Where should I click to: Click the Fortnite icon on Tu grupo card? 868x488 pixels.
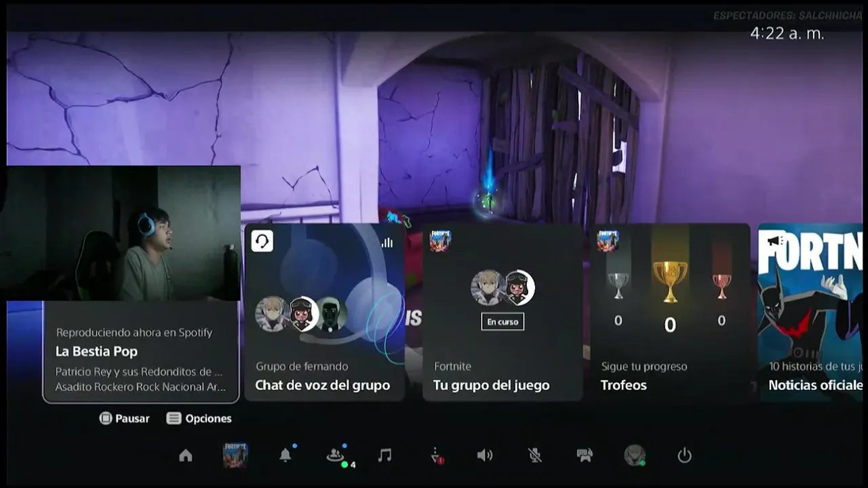[440, 241]
